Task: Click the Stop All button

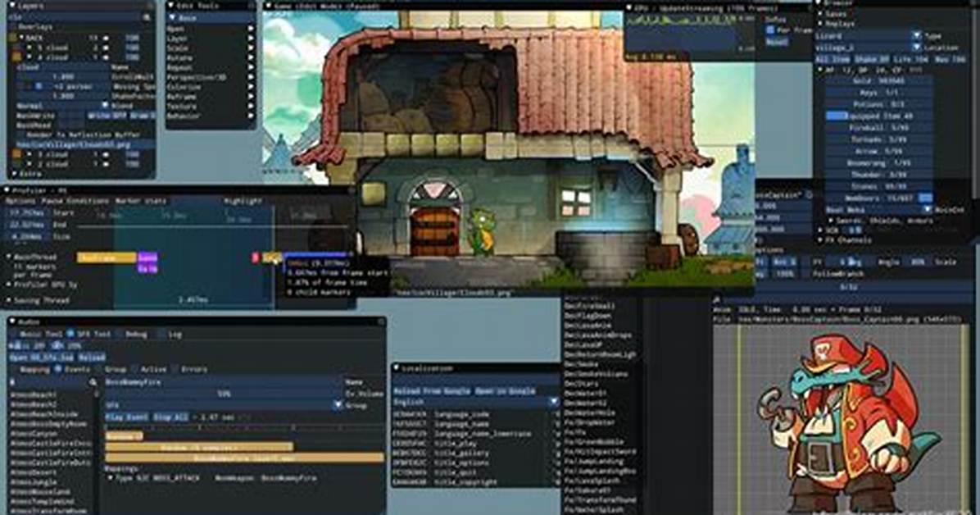Action: point(170,417)
